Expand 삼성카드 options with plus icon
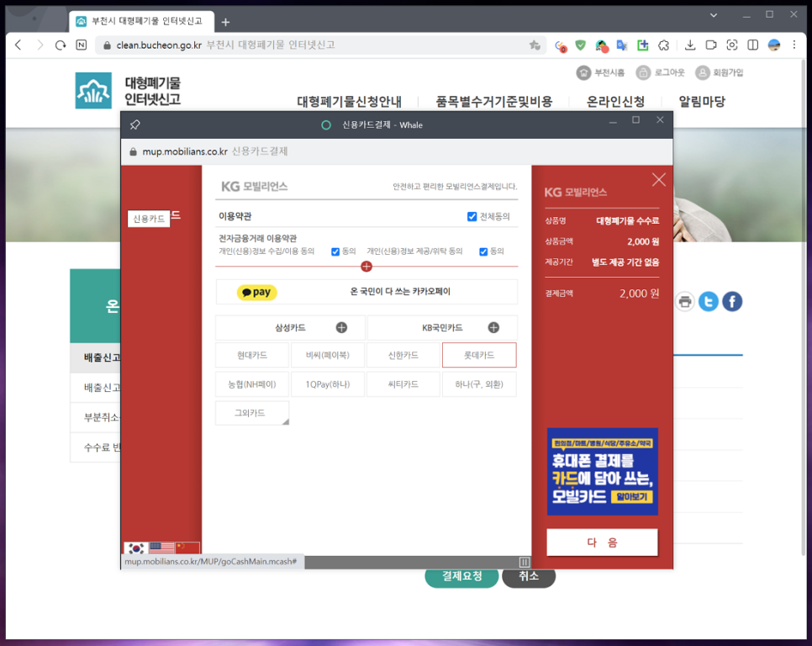Screen dimensions: 812x646 (341, 327)
